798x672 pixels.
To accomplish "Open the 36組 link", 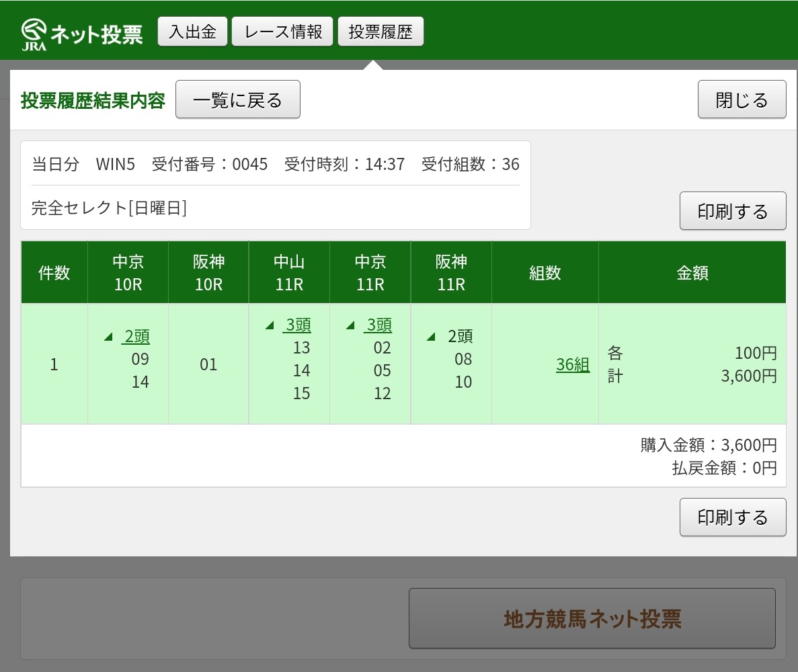I will click(x=573, y=364).
